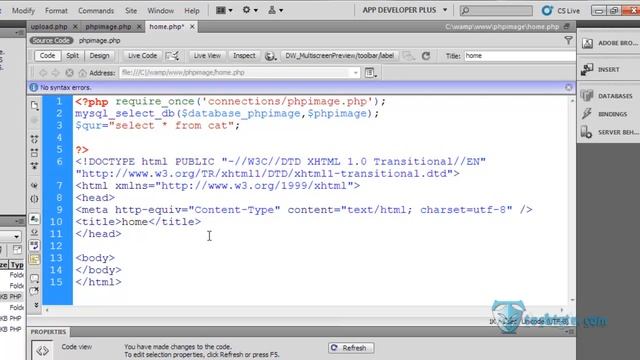The image size is (640, 360).
Task: Click the Code view button
Action: click(x=47, y=56)
